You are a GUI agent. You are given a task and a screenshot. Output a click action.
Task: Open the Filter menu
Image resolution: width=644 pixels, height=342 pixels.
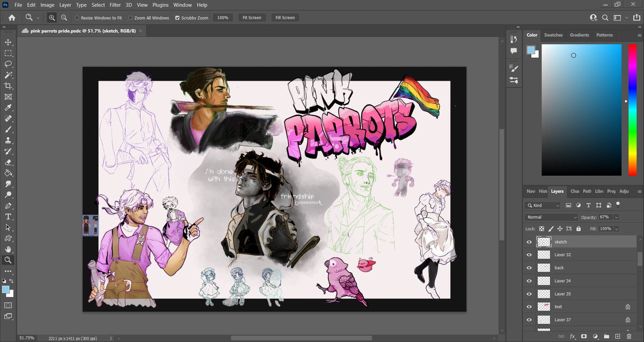(x=115, y=5)
